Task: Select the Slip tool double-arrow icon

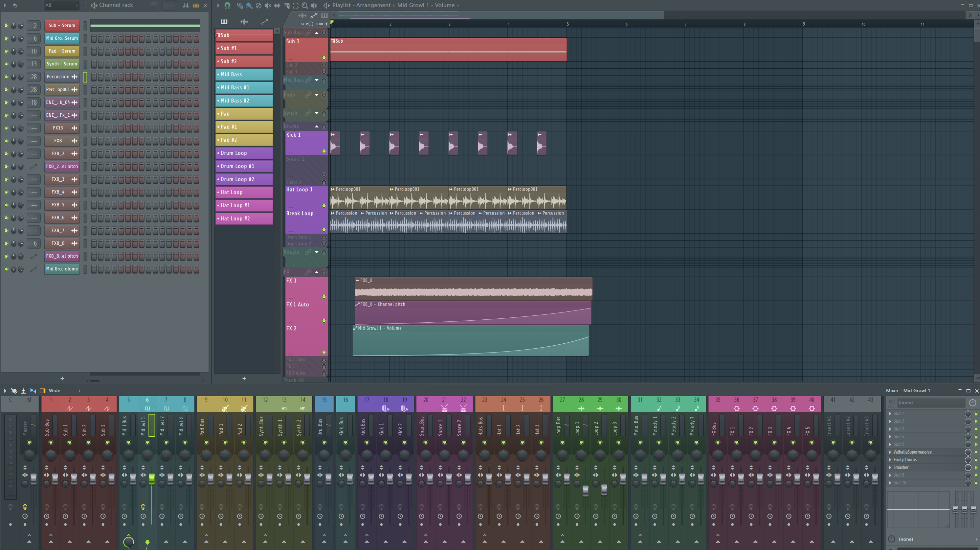Action: pyautogui.click(x=277, y=5)
